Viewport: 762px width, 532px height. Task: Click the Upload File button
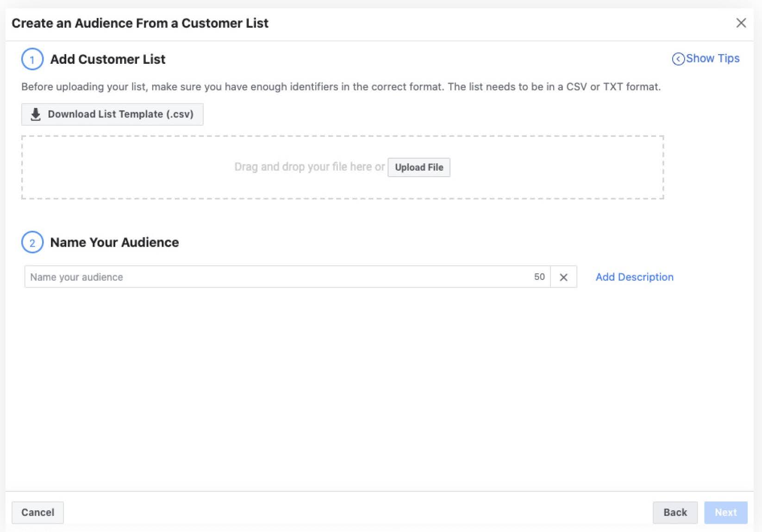click(418, 167)
